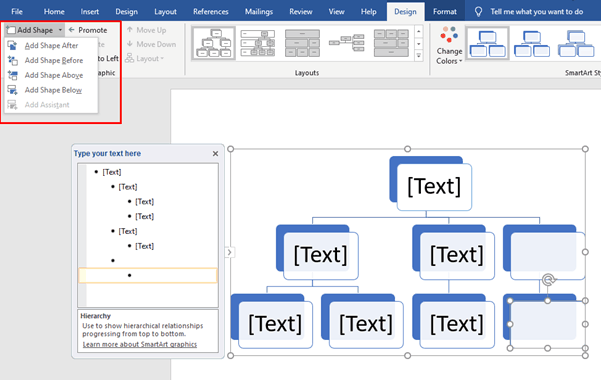Click the Change Colors colored dots icon

[x=449, y=35]
